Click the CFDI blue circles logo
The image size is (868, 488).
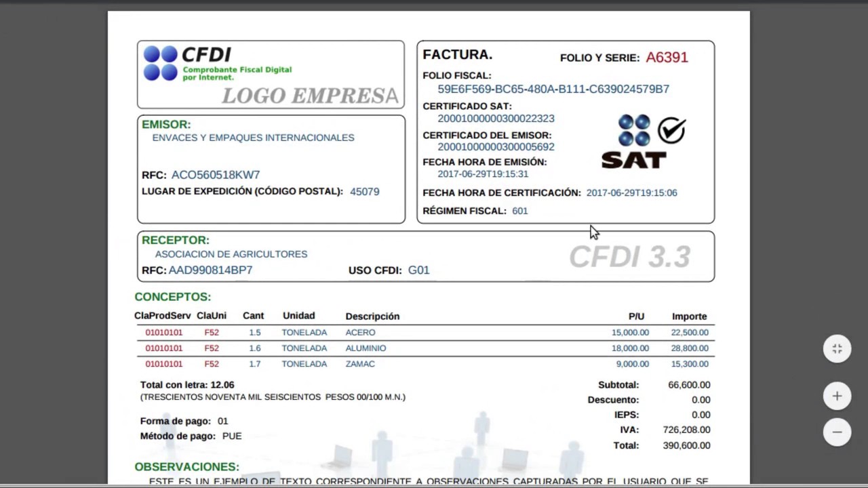tap(161, 63)
